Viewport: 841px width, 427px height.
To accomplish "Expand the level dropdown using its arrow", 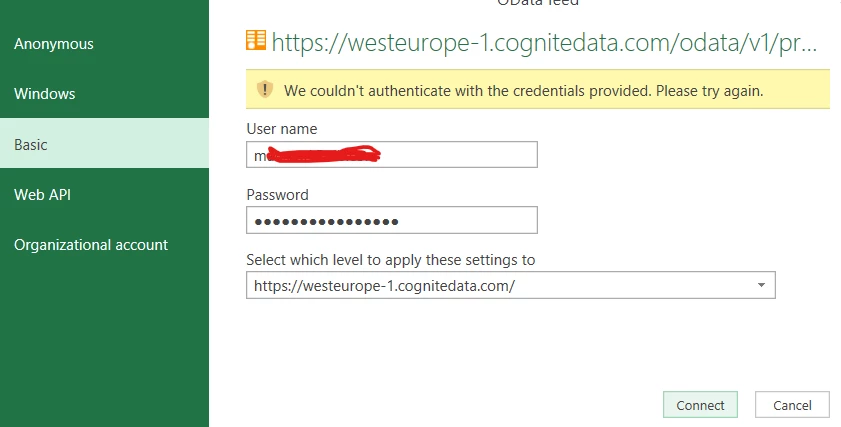I will (x=761, y=286).
